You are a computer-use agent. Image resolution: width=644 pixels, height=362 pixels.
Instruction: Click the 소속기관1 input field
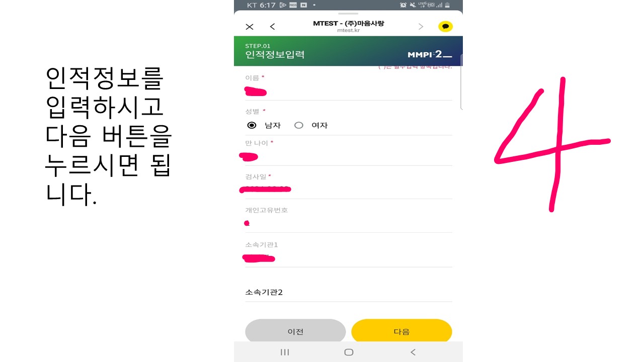click(348, 258)
